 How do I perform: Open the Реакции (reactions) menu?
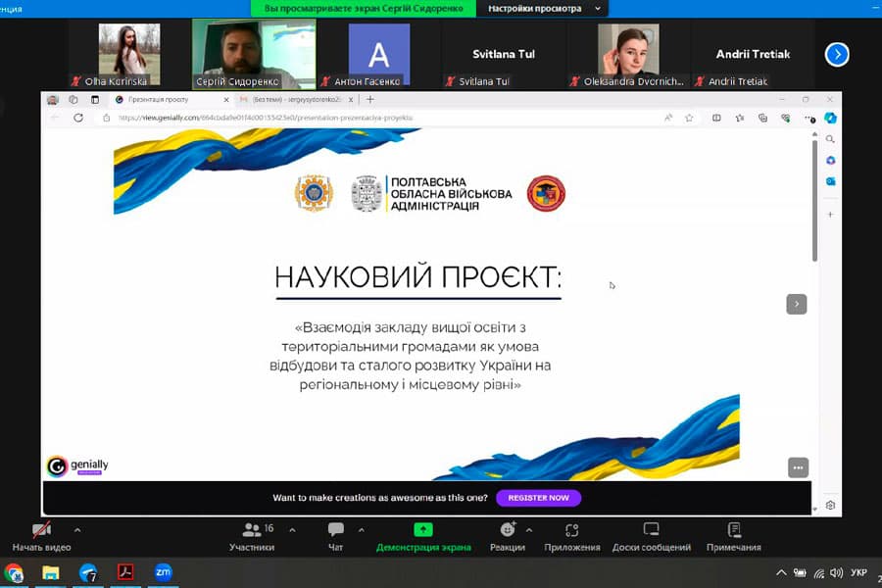(x=507, y=536)
